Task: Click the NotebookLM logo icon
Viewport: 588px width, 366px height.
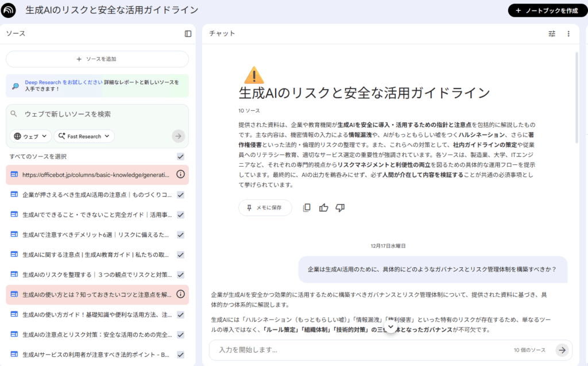Action: click(x=8, y=10)
